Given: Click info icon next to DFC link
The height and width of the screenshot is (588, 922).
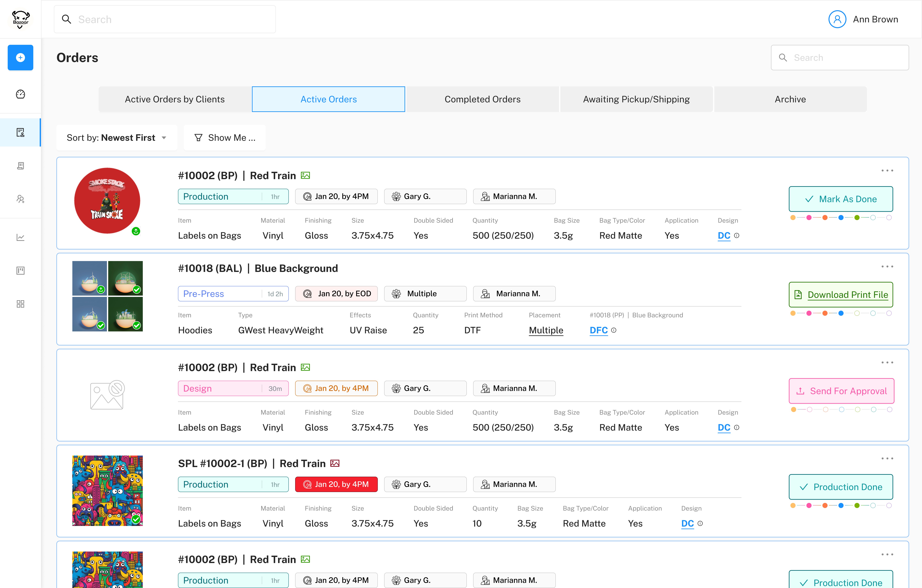Looking at the screenshot, I should 614,330.
